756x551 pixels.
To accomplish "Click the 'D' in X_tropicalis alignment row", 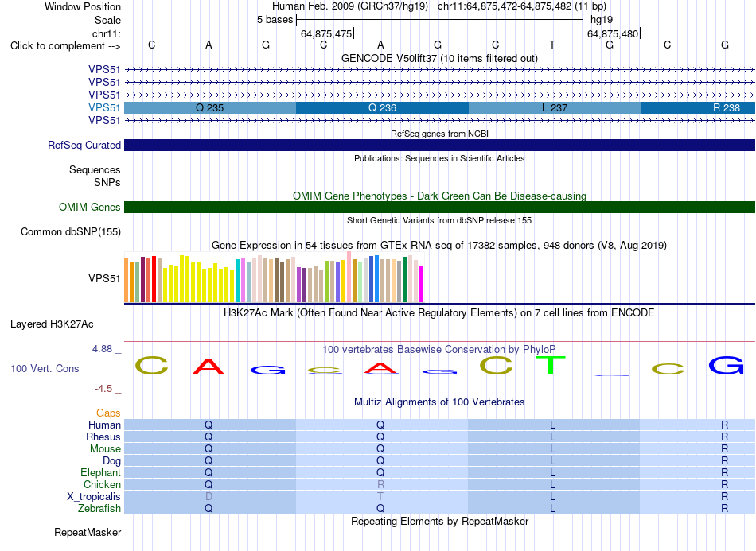I will point(208,497).
